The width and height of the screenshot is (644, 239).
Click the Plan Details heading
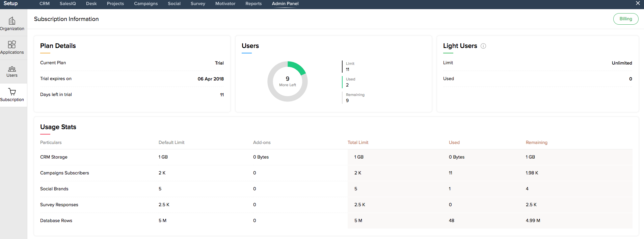(58, 46)
